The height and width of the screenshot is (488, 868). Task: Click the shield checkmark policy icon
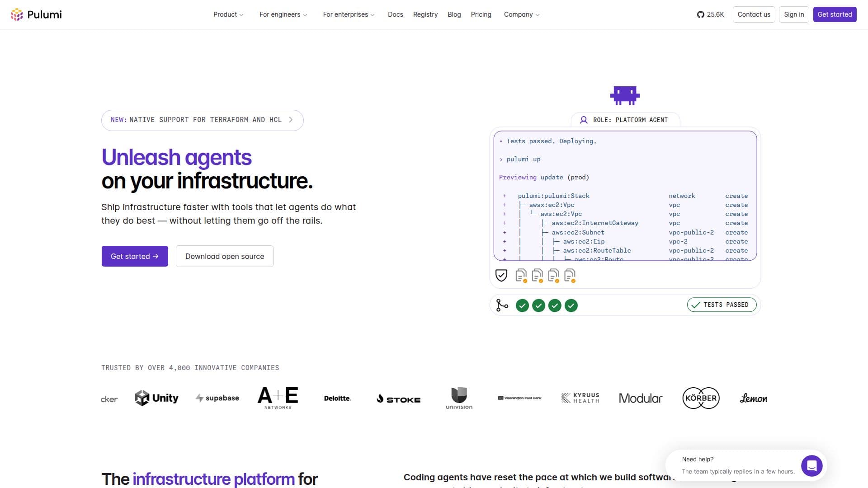click(501, 275)
